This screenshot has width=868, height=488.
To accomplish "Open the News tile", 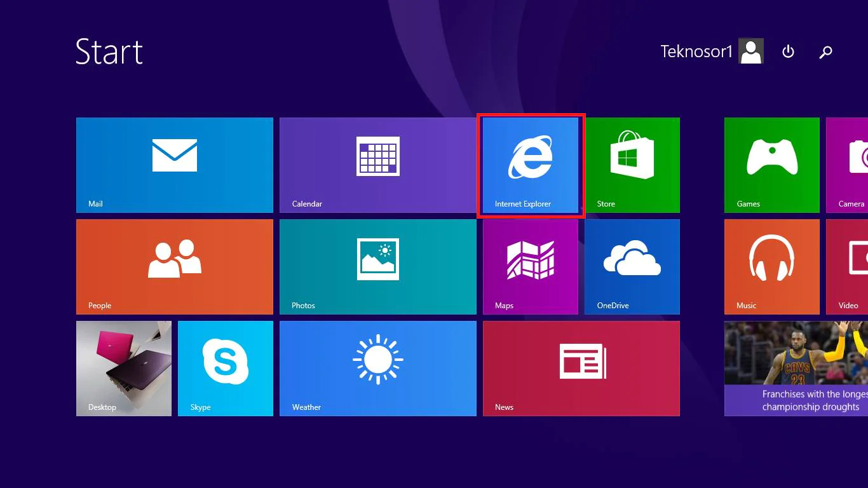I will coord(581,369).
